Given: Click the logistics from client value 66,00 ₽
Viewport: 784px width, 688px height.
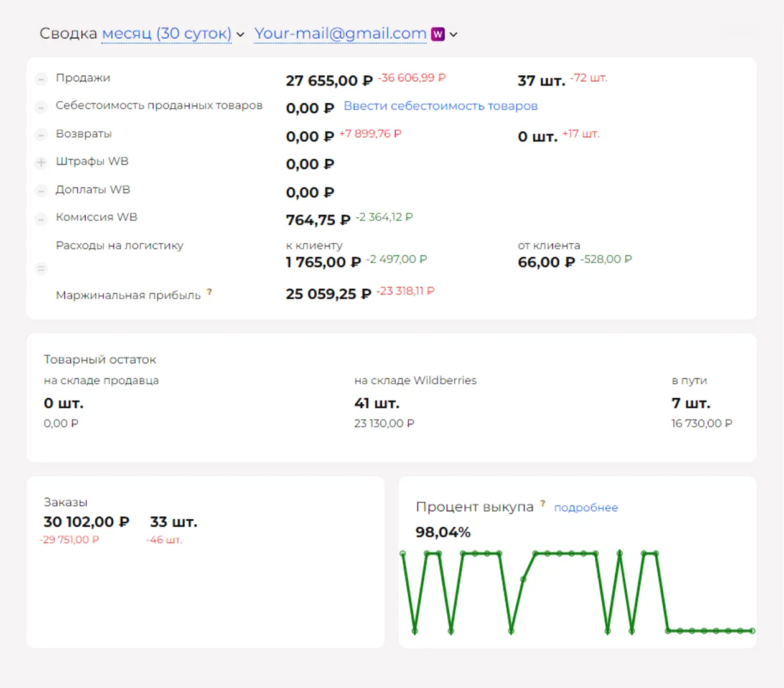Looking at the screenshot, I should point(546,262).
